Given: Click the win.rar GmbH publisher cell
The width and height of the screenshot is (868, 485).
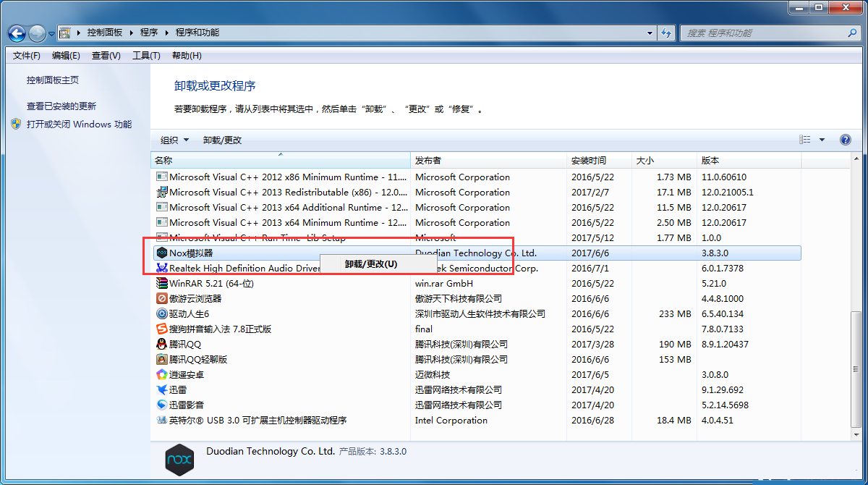Looking at the screenshot, I should point(443,283).
